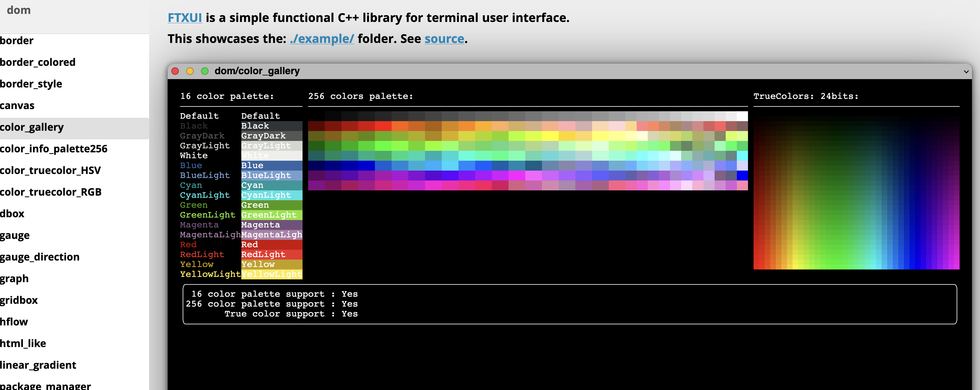This screenshot has width=980, height=390.
Task: Click 'TrueColors: 24bits:' heading
Action: click(x=806, y=96)
